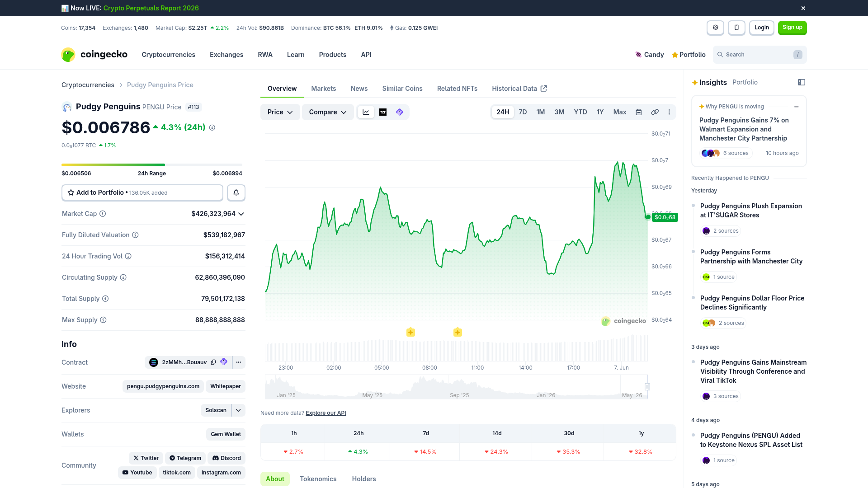Expand Explorers dropdown arrow

[x=238, y=410]
